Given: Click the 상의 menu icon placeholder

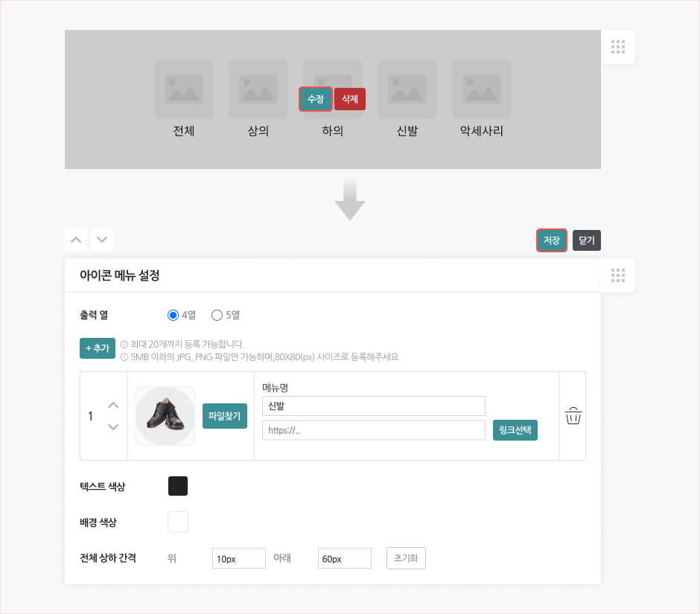Looking at the screenshot, I should [x=258, y=89].
